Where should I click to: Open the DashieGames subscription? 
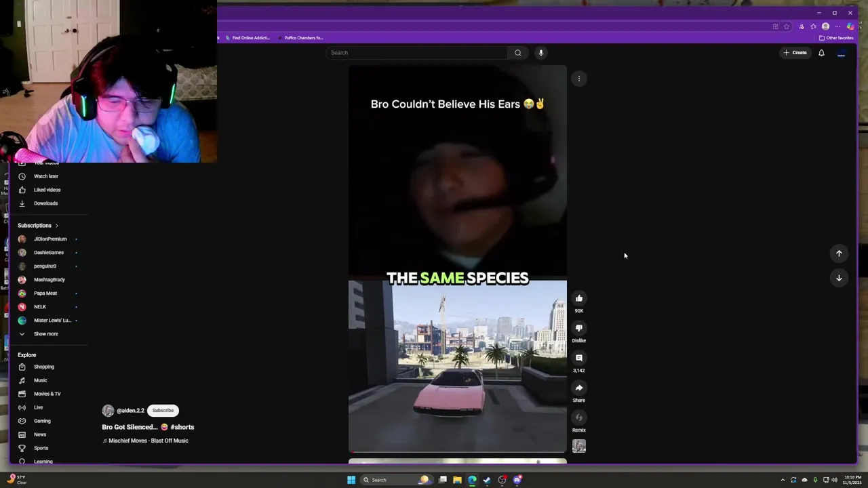click(x=49, y=253)
